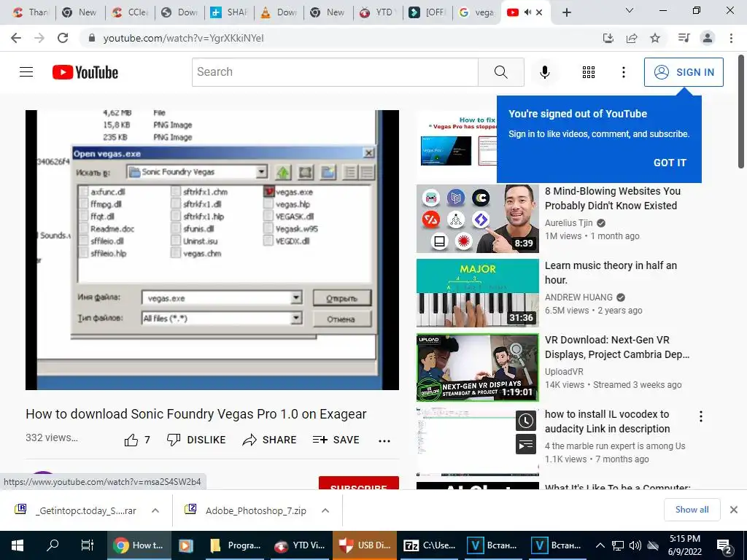Go to the YouTube home logo
This screenshot has height=560, width=747.
[x=85, y=72]
